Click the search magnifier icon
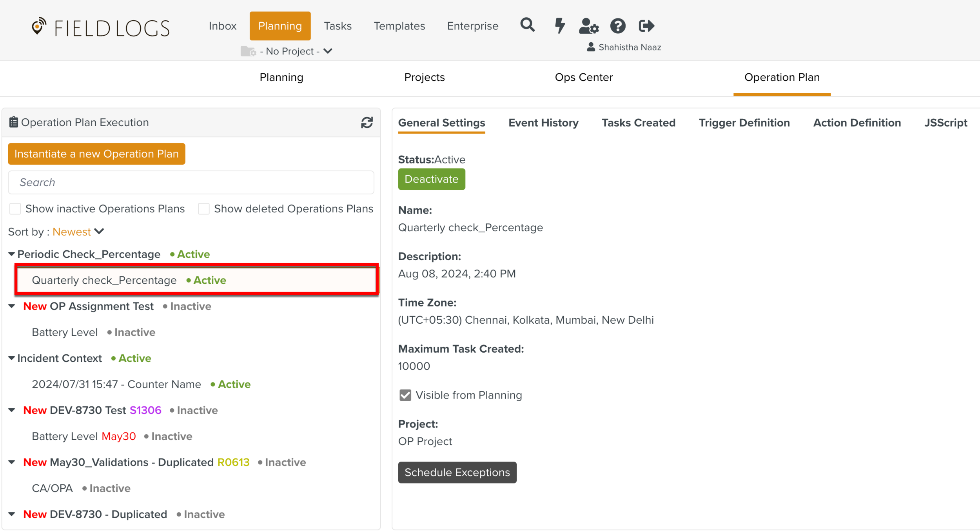The width and height of the screenshot is (980, 531). click(x=527, y=25)
